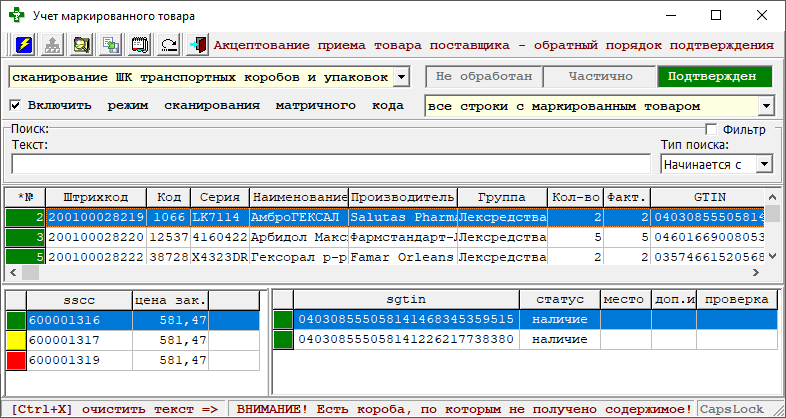Screen dimensions: 786x418
Task: Click the refresh arrow toolbar icon
Action: click(169, 45)
